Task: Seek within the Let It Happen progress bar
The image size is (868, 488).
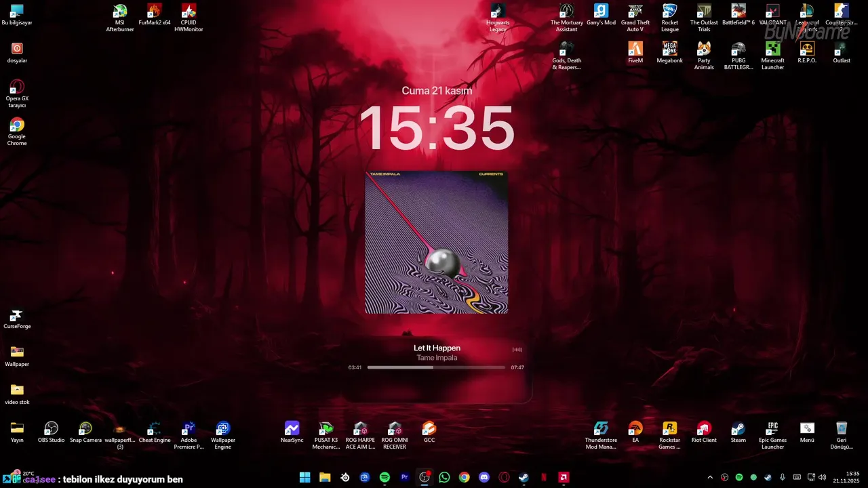Action: tap(436, 367)
